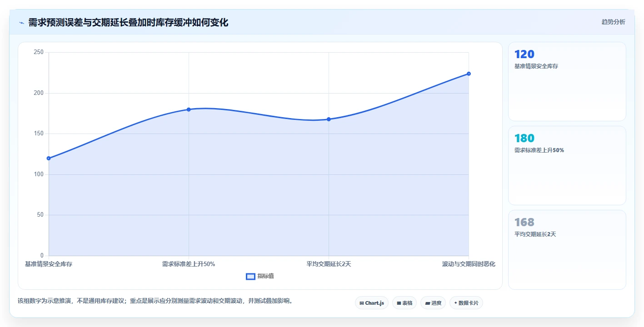The width and height of the screenshot is (644, 327).
Task: Click the 趋势分析 label in header
Action: point(613,22)
